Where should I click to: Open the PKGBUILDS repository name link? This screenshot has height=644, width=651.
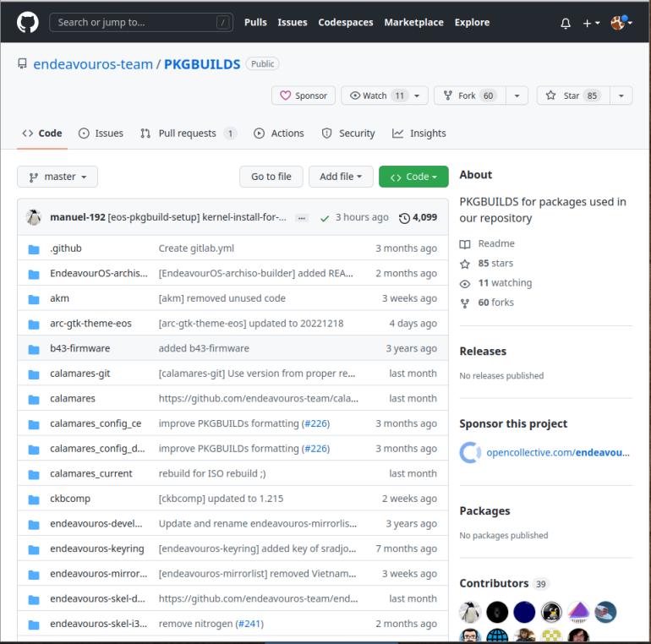tap(202, 64)
